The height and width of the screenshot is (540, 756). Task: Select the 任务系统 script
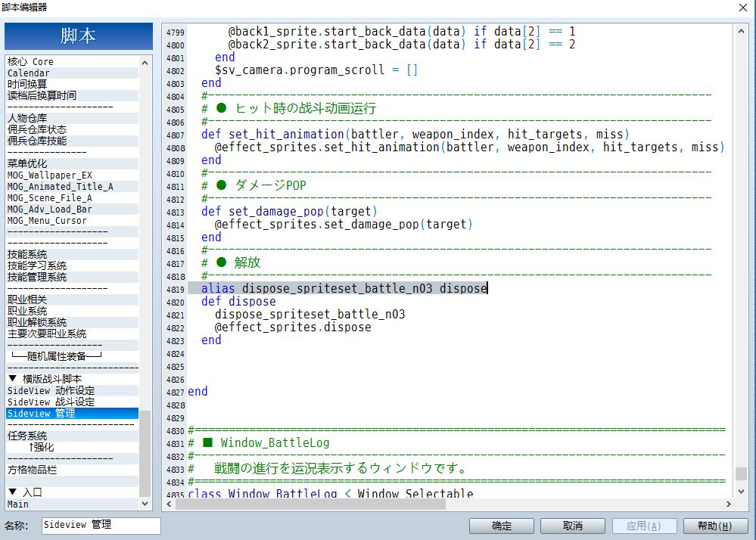point(73,436)
